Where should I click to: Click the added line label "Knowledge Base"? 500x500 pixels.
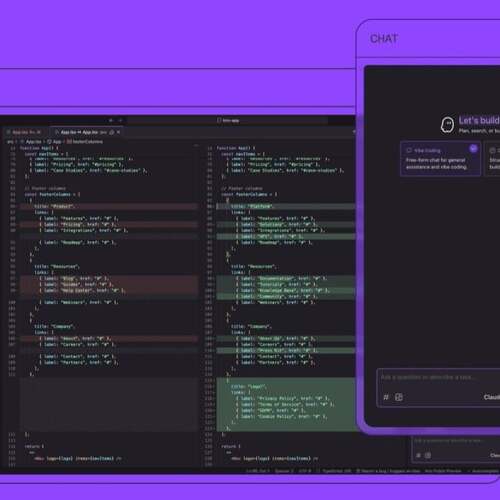click(x=285, y=290)
